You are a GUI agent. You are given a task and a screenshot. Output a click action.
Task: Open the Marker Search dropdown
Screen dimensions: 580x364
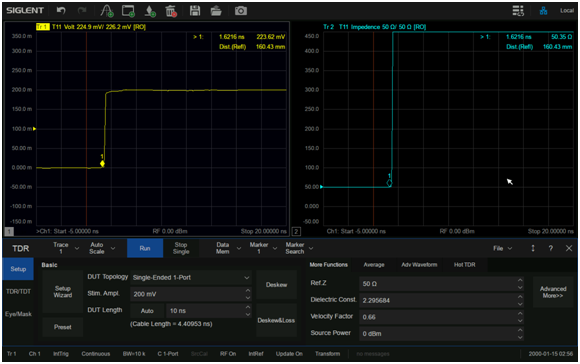tap(299, 248)
